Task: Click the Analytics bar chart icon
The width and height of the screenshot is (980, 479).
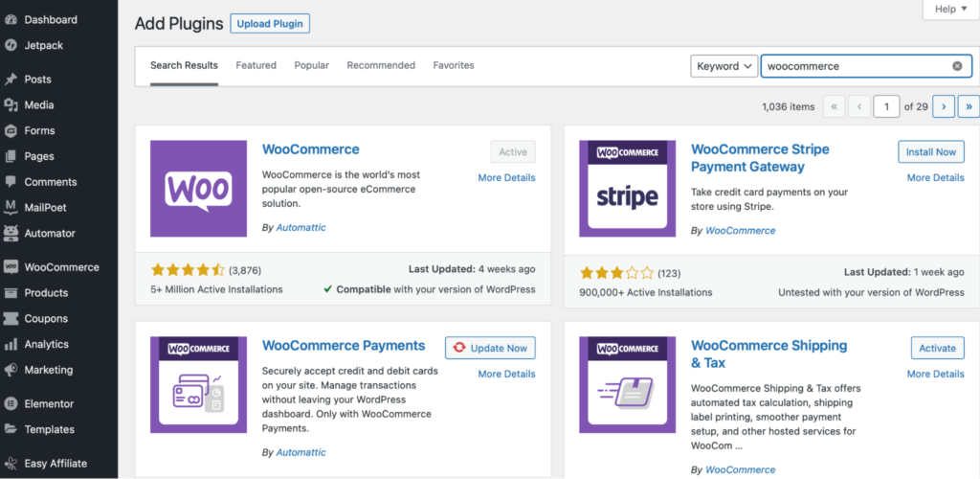Action: point(11,344)
